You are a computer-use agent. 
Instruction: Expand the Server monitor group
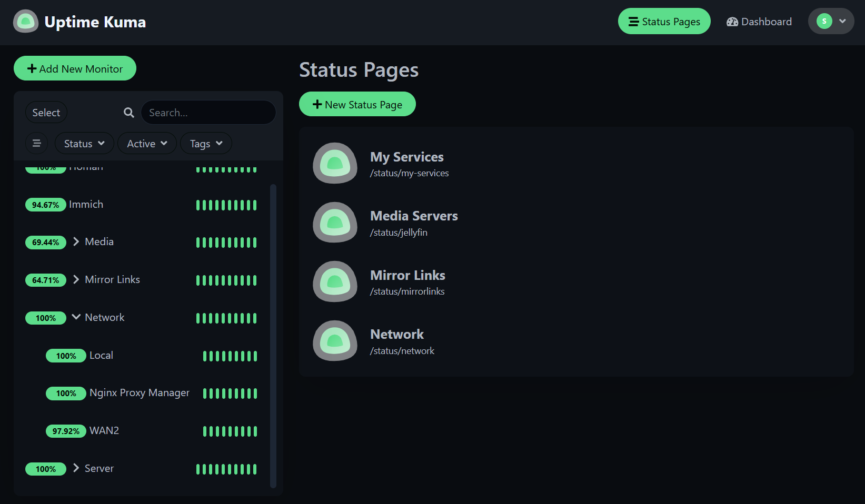coord(76,468)
